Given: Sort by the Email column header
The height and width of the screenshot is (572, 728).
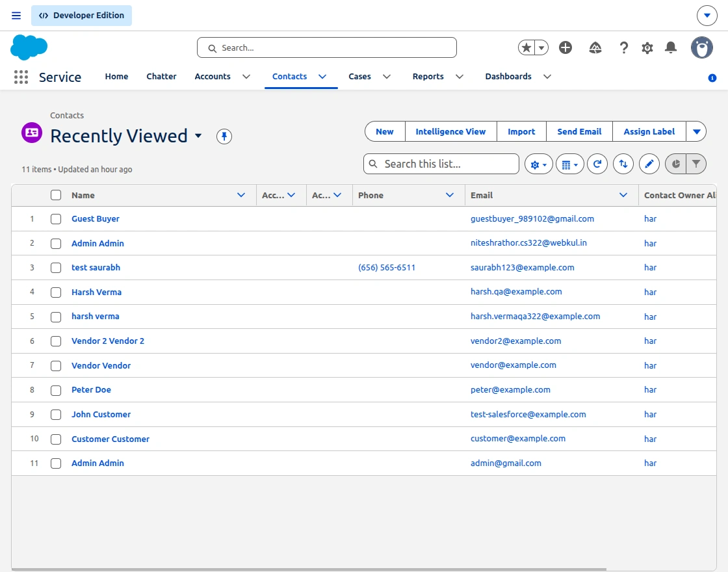Looking at the screenshot, I should [482, 196].
